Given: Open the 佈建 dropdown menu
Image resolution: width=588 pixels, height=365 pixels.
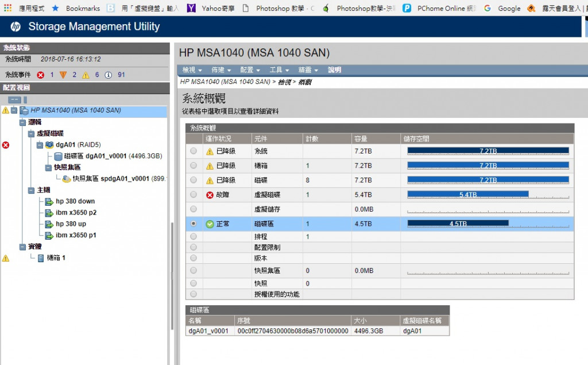Looking at the screenshot, I should click(221, 70).
